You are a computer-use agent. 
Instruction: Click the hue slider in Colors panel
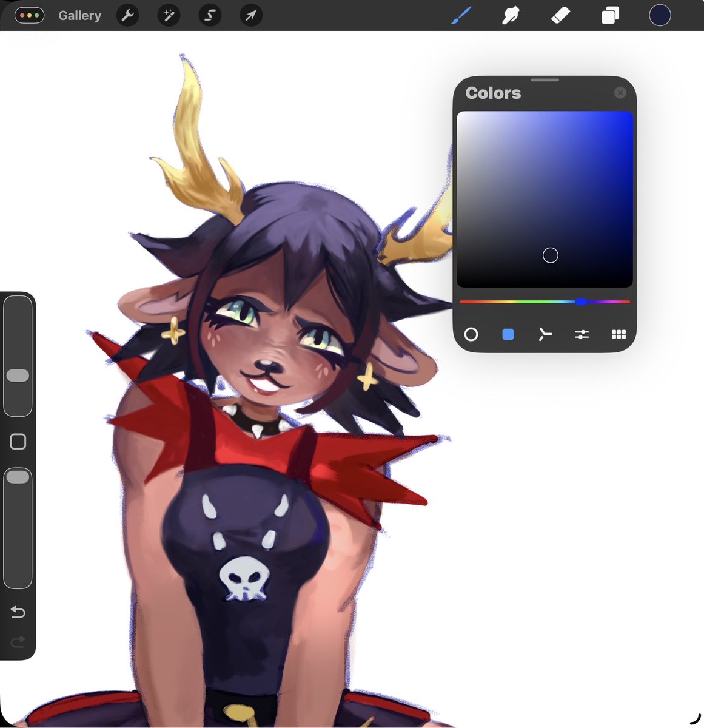545,302
